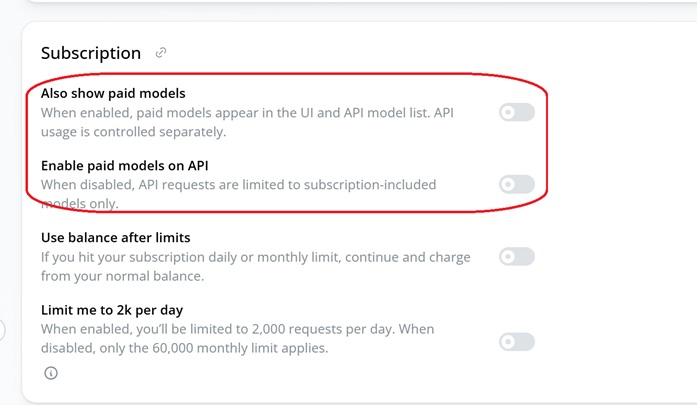Screen dimensions: 697x405
Task: Toggle the Also show paid models switch
Action: click(516, 112)
